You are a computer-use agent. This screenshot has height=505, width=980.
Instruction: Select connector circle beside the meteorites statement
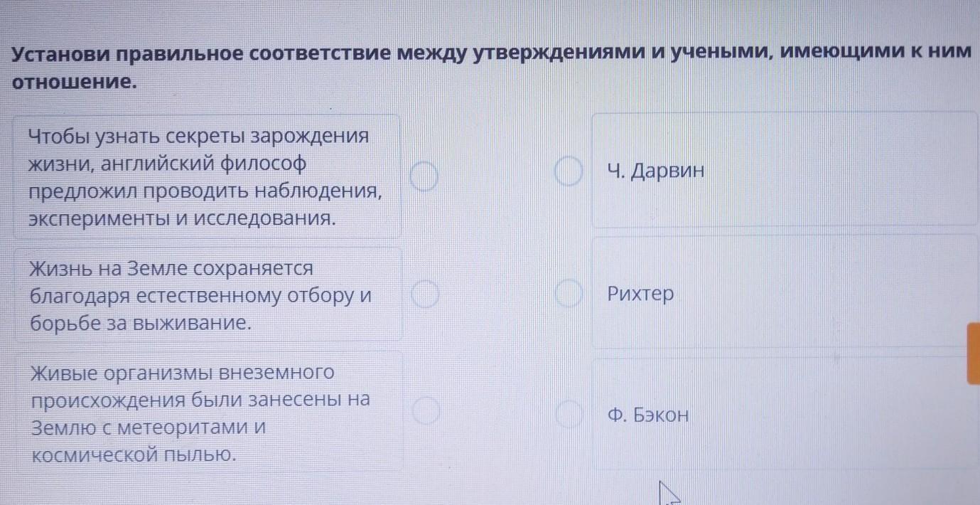point(426,412)
